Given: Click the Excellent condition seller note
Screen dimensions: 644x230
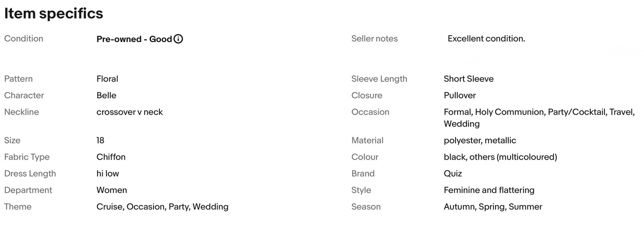Looking at the screenshot, I should [x=486, y=38].
